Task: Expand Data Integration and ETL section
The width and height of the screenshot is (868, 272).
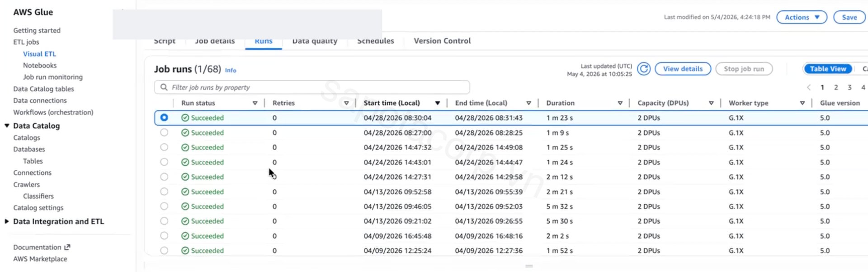Action: 7,221
